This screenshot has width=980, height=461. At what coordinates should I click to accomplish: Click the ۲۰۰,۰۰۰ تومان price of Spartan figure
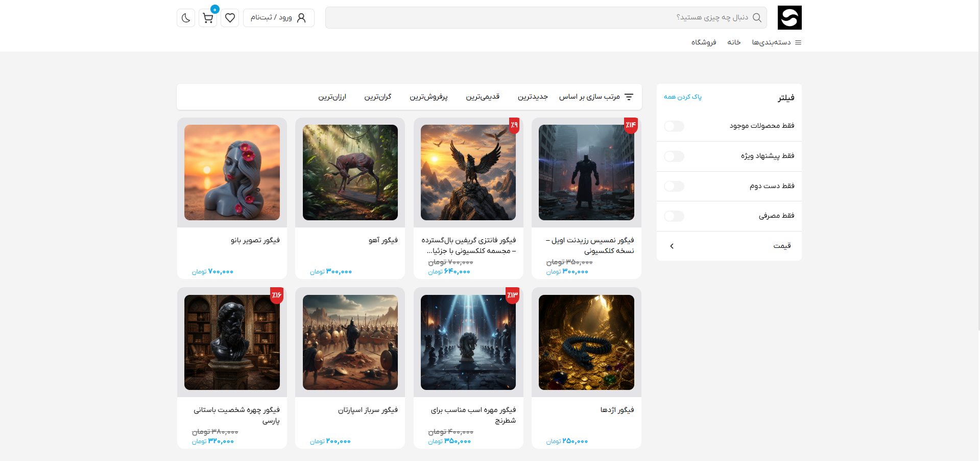tap(330, 442)
